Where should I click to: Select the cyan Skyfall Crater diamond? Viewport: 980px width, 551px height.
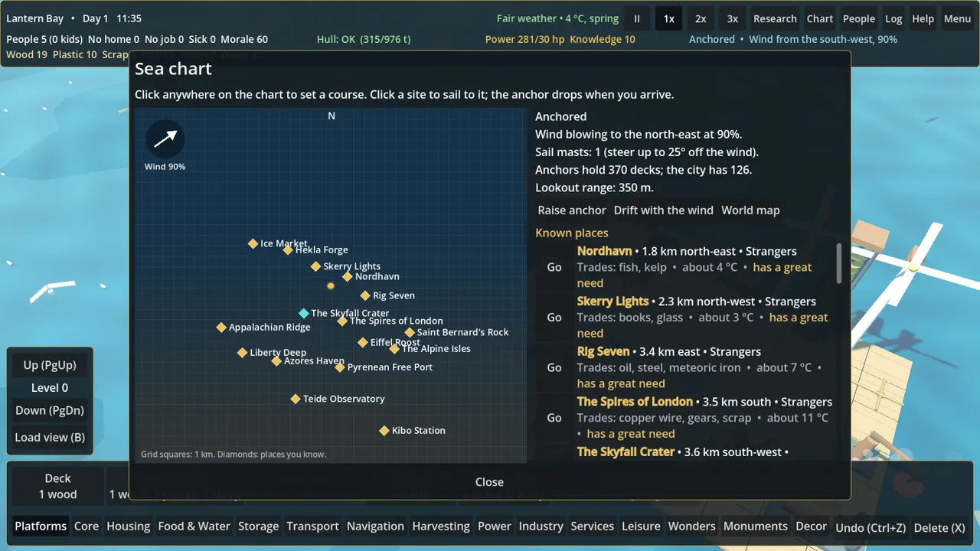pyautogui.click(x=304, y=313)
